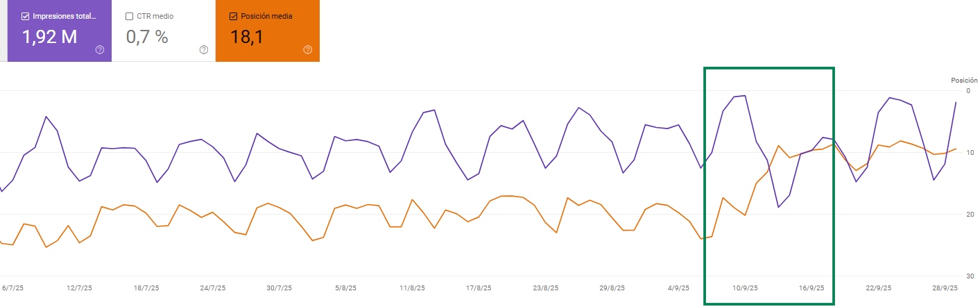Click the 10/9/25 date label
Viewport: 980px width, 307px height.
point(745,288)
